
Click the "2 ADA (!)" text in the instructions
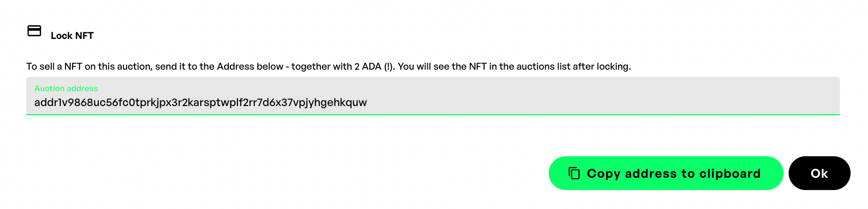coord(374,67)
